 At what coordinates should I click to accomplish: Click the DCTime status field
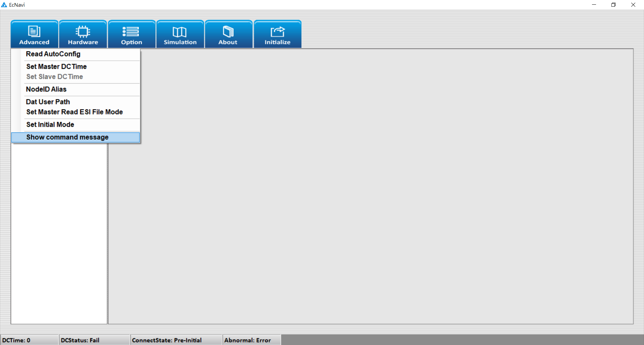29,340
